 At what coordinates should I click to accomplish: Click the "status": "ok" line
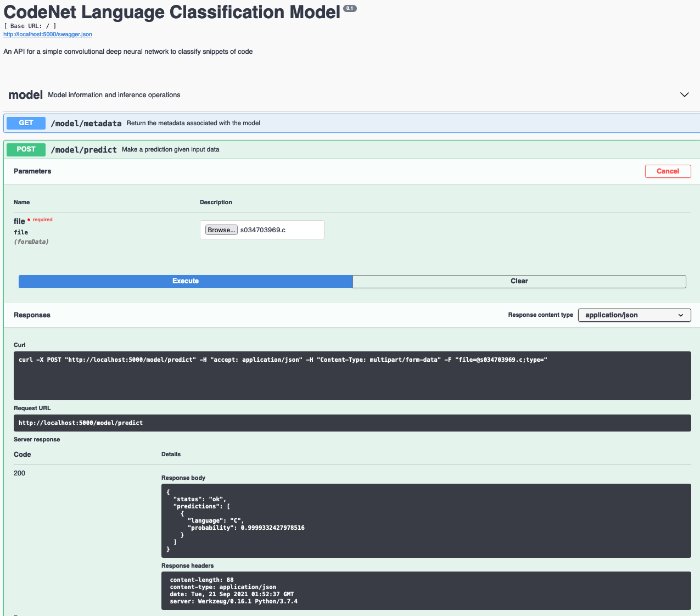tap(200, 499)
